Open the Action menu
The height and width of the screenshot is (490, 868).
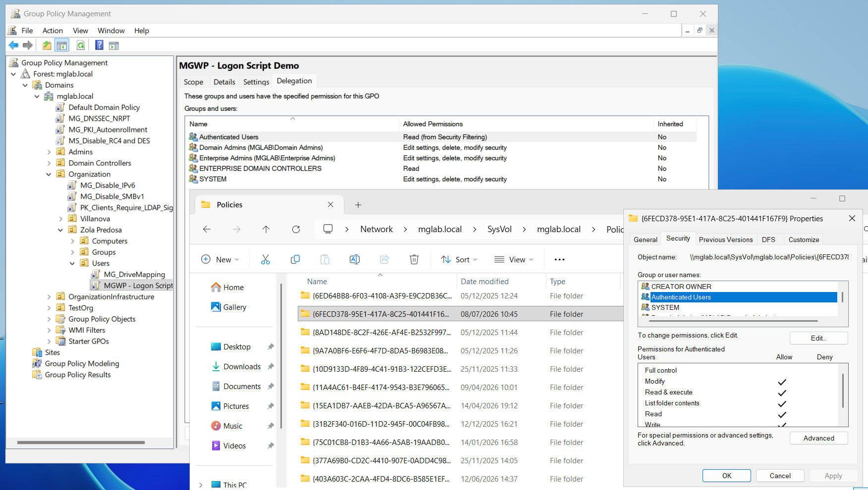pyautogui.click(x=53, y=31)
